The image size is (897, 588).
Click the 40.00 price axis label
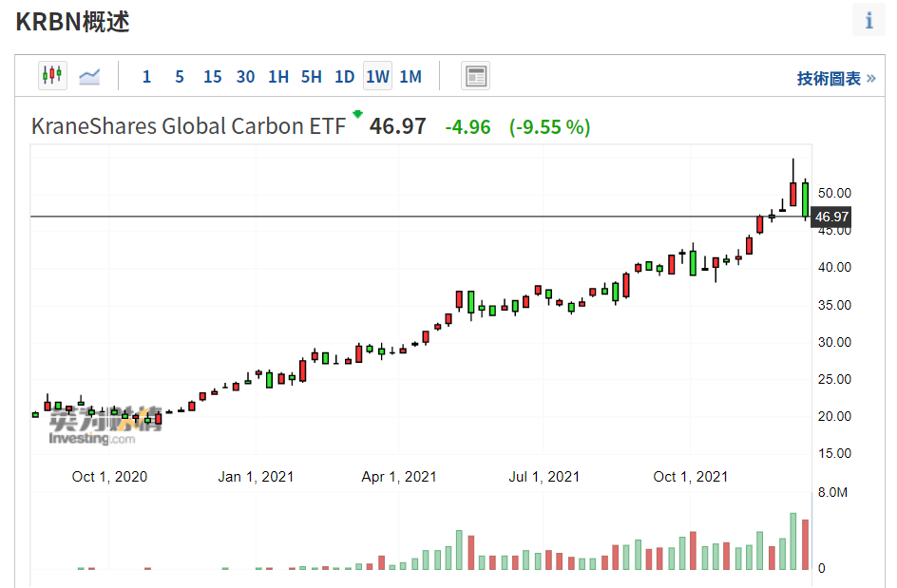click(x=834, y=267)
